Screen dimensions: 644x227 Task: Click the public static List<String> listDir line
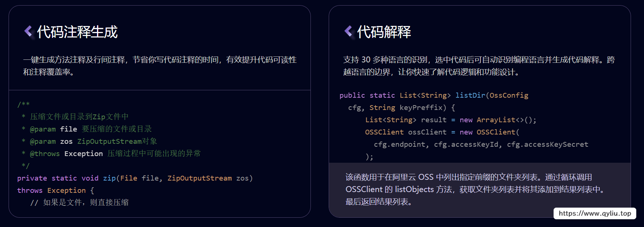pos(434,95)
